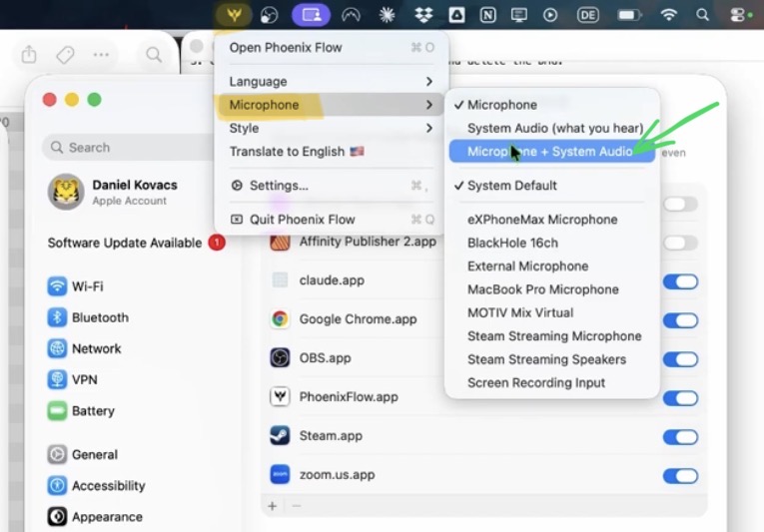The height and width of the screenshot is (532, 764).
Task: Select Screen Recording Input device
Action: click(552, 383)
